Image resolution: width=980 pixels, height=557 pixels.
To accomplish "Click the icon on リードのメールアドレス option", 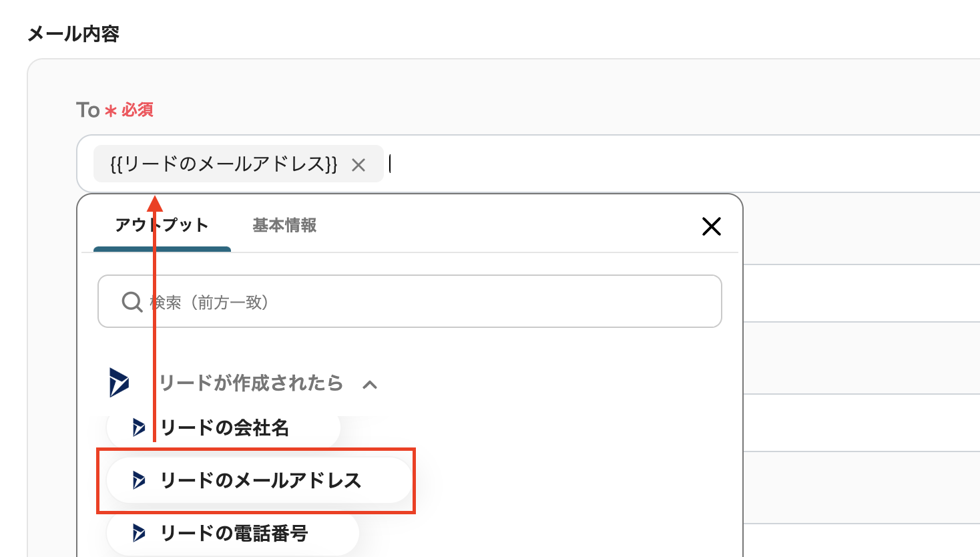I will (x=139, y=480).
